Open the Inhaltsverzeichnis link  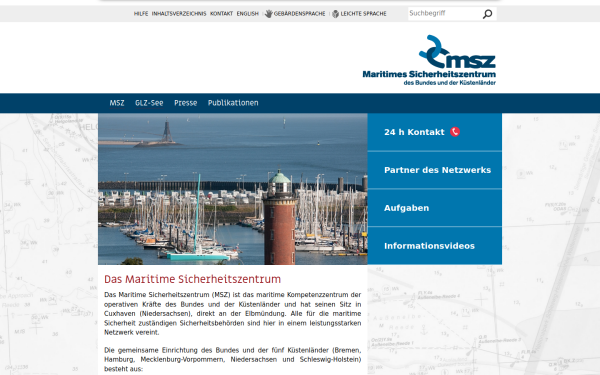[x=179, y=14]
